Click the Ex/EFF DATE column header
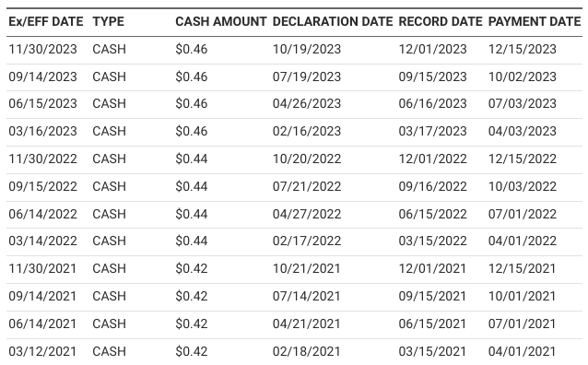Image resolution: width=588 pixels, height=365 pixels. pos(46,22)
